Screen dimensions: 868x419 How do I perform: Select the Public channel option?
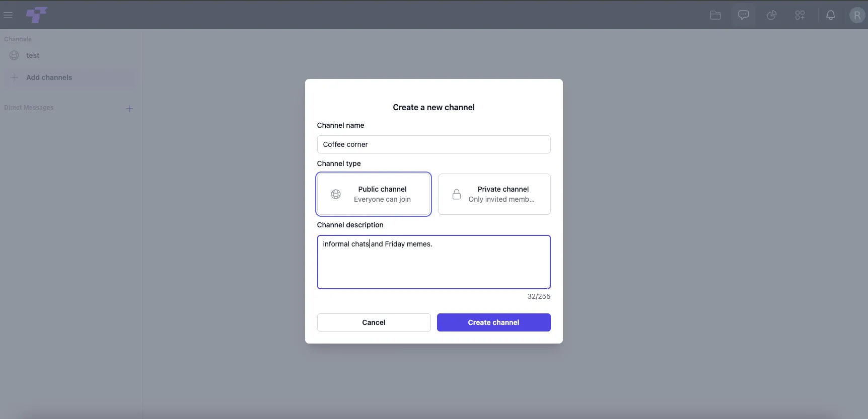374,194
